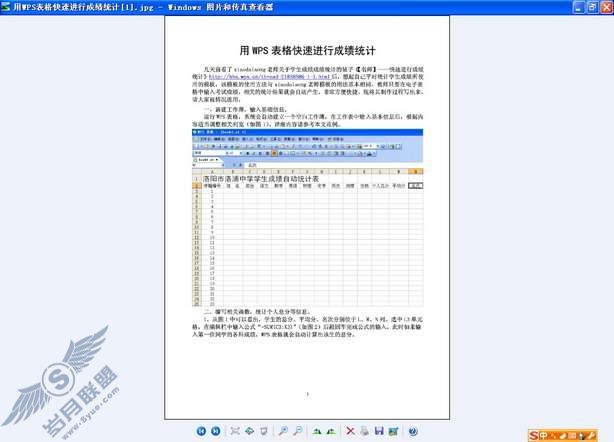Start the slide show

[264, 431]
